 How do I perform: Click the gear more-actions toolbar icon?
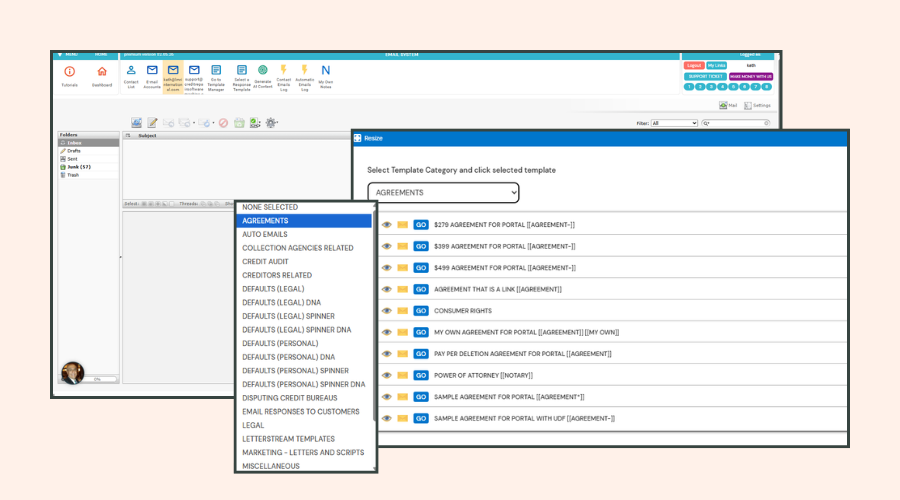(271, 123)
